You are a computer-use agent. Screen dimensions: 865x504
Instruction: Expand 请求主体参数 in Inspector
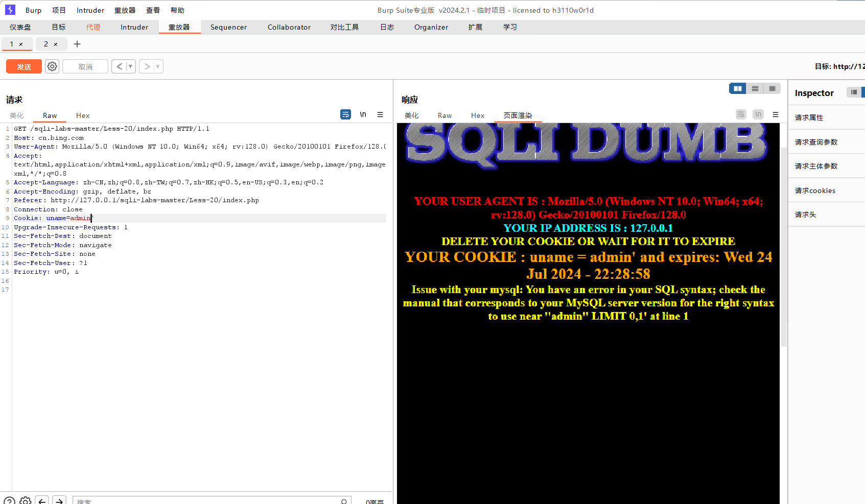tap(827, 166)
